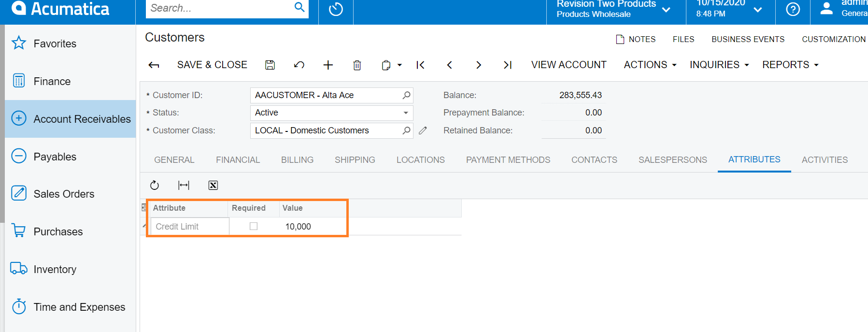Open the Reports menu
The width and height of the screenshot is (868, 332).
click(790, 65)
